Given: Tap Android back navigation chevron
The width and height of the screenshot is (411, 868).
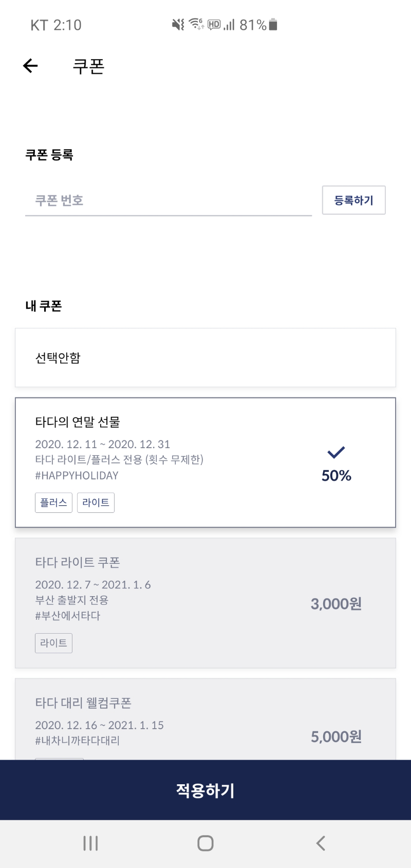Looking at the screenshot, I should tap(321, 843).
